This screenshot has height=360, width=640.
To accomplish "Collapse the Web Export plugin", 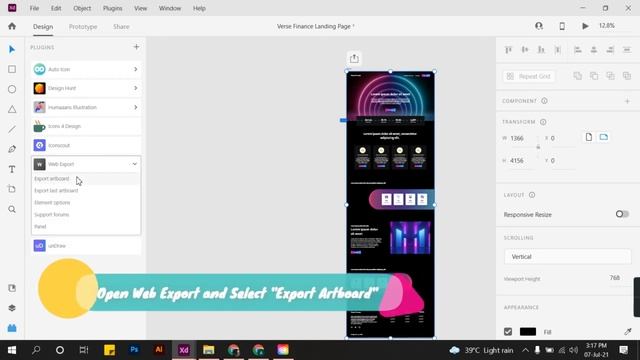I will tap(134, 164).
